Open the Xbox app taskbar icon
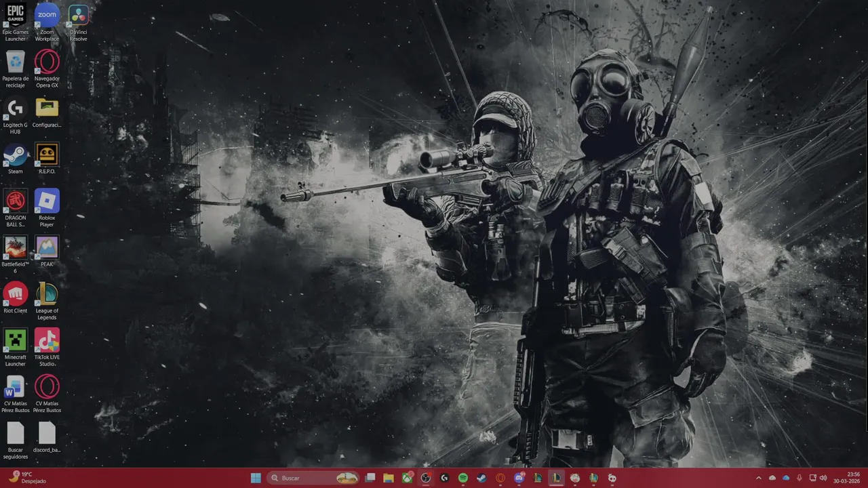This screenshot has width=868, height=488. pyautogui.click(x=407, y=478)
